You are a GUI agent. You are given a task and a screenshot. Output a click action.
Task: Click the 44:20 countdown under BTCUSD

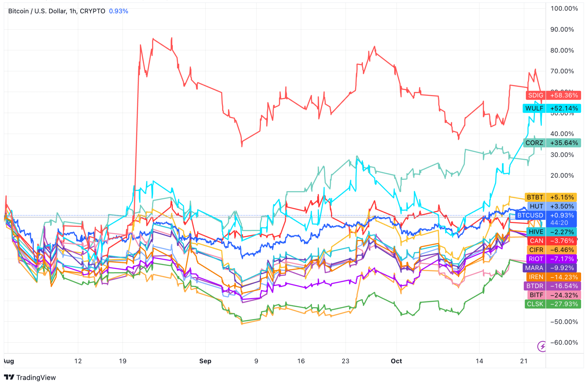(559, 223)
